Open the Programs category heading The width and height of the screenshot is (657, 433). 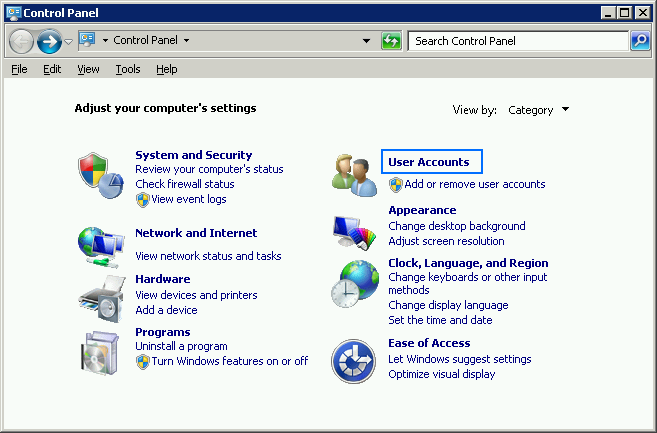163,332
